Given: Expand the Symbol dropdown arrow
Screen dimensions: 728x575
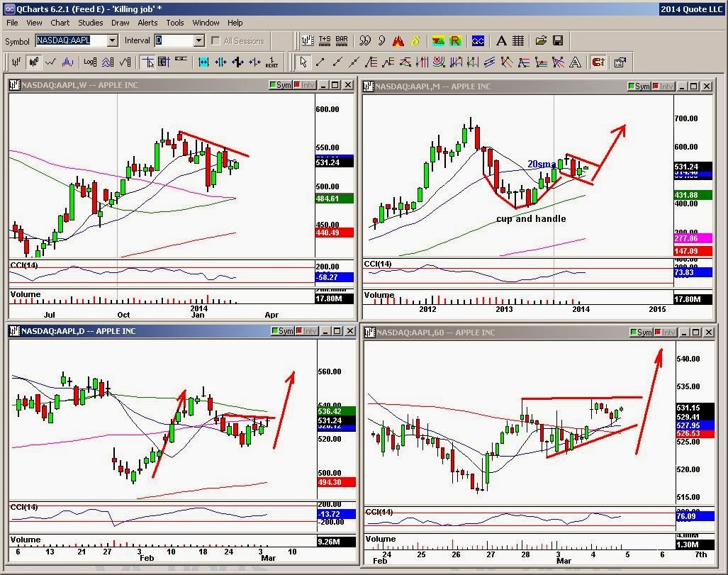Looking at the screenshot, I should (x=113, y=41).
